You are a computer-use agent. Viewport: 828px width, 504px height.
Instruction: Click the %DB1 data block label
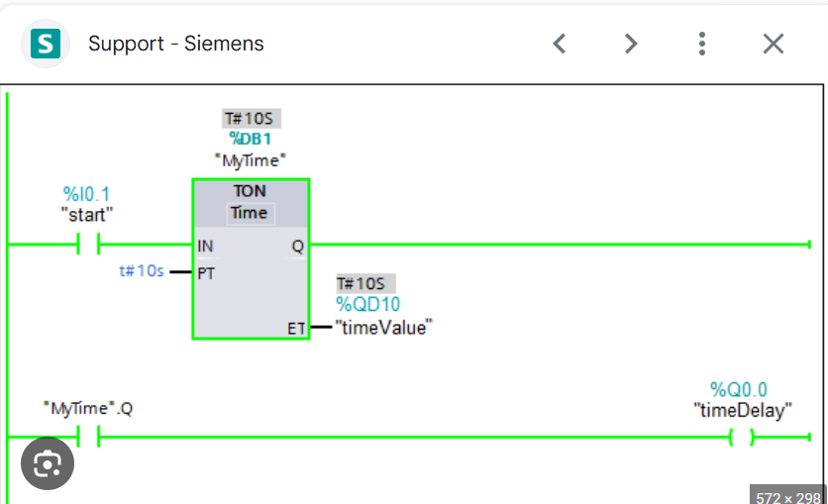coord(250,139)
